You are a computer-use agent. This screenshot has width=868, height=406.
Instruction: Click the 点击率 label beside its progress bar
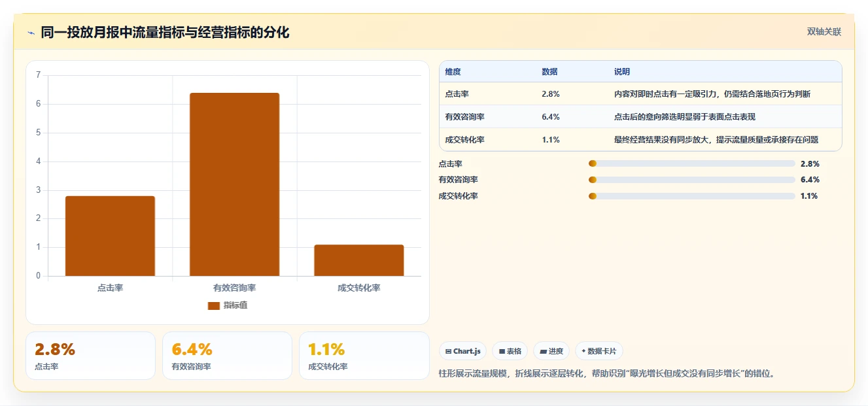(450, 164)
